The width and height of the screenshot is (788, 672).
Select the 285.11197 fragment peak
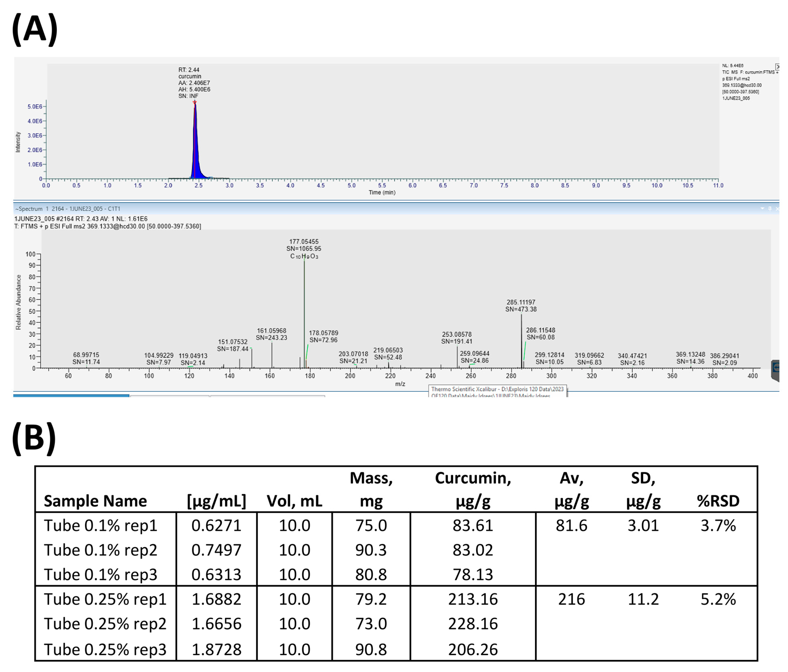[x=522, y=341]
